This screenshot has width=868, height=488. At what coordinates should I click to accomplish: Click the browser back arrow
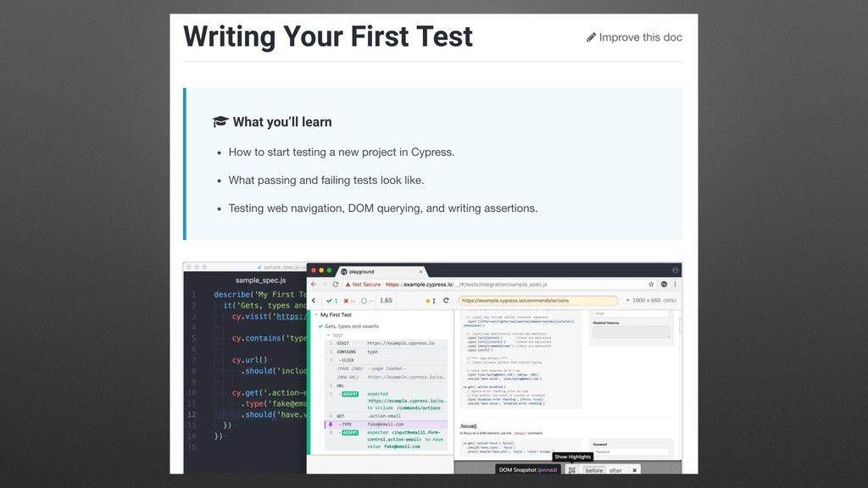[314, 285]
